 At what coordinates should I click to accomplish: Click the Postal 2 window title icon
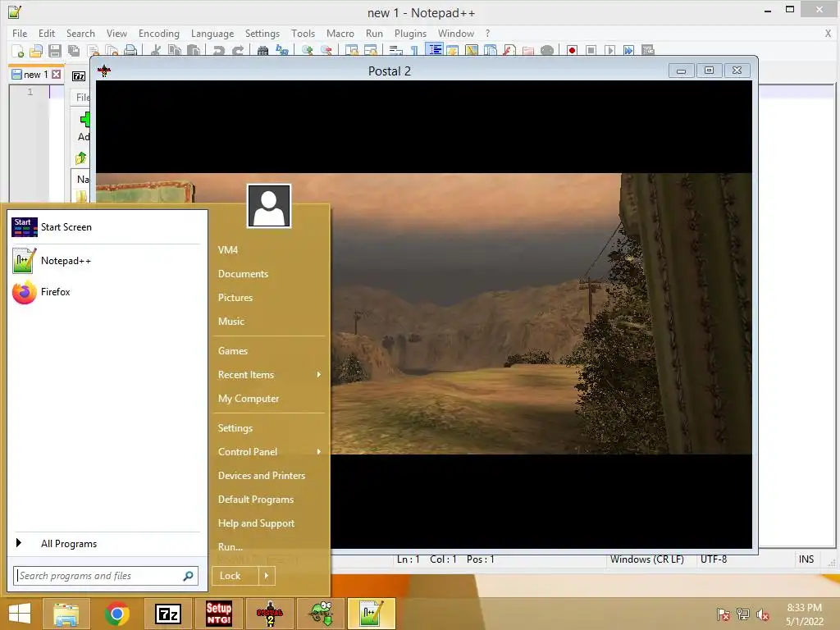104,71
